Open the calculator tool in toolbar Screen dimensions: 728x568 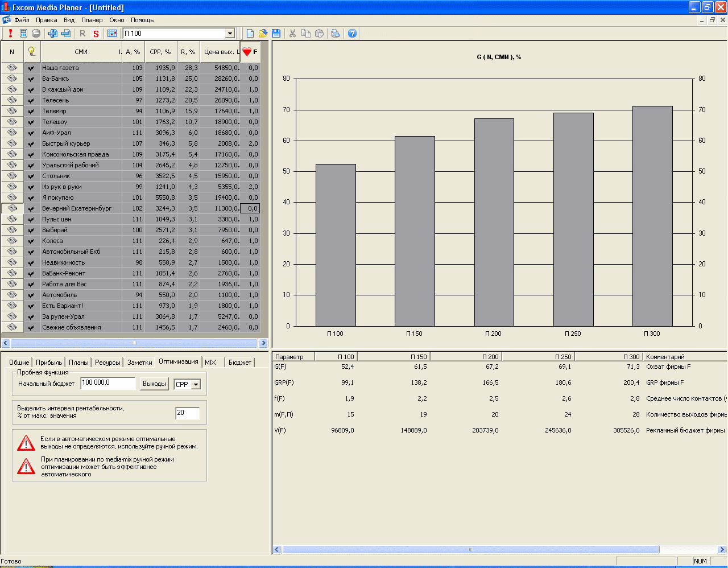point(23,34)
